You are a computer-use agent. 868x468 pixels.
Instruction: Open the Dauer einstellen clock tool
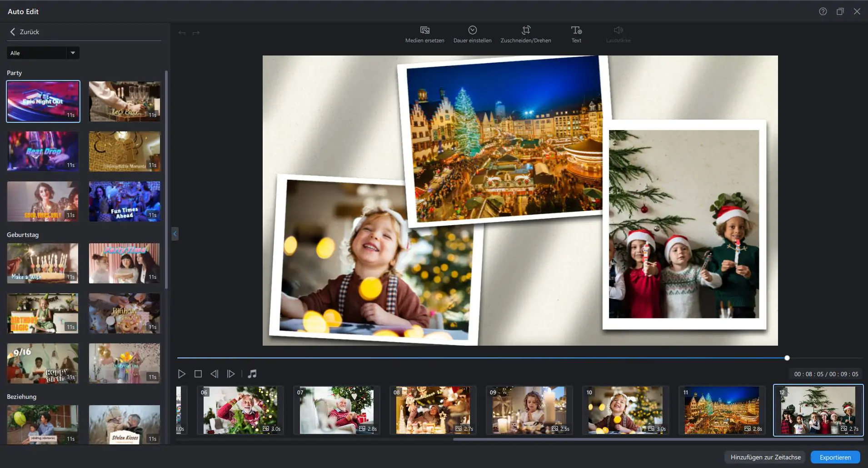[x=472, y=30]
